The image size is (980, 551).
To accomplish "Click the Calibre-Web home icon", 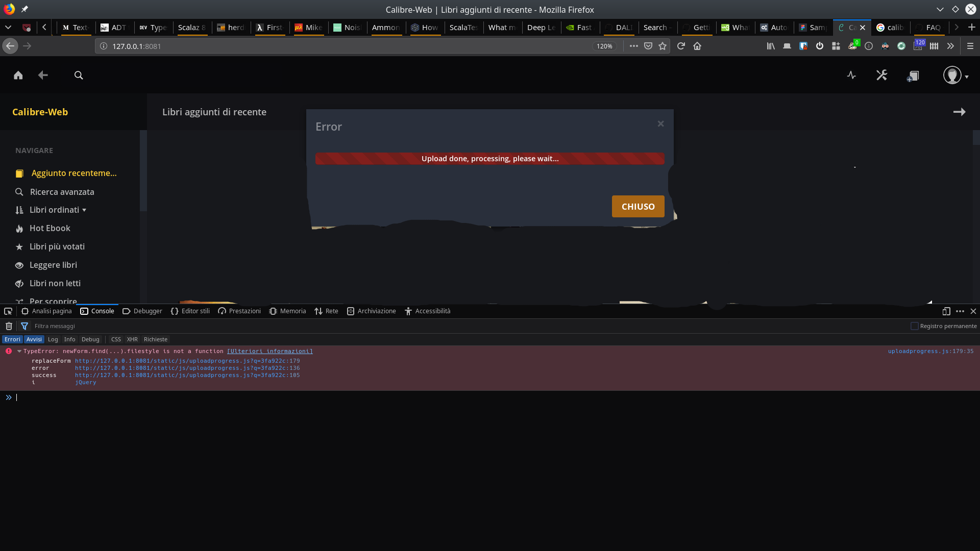I will click(18, 75).
